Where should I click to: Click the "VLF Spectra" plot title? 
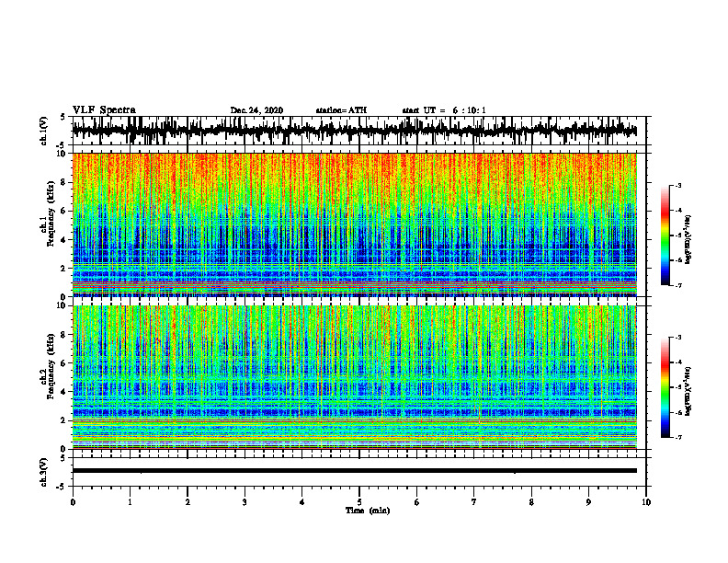(105, 110)
